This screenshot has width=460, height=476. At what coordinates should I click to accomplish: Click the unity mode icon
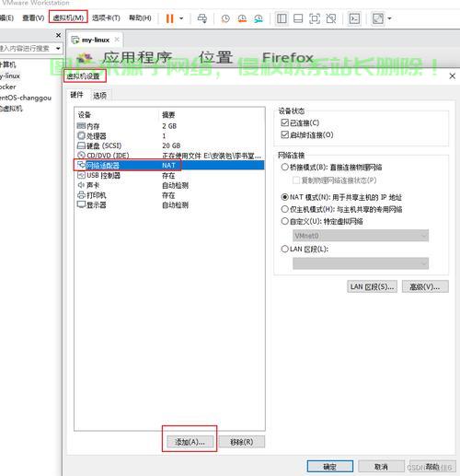click(331, 18)
